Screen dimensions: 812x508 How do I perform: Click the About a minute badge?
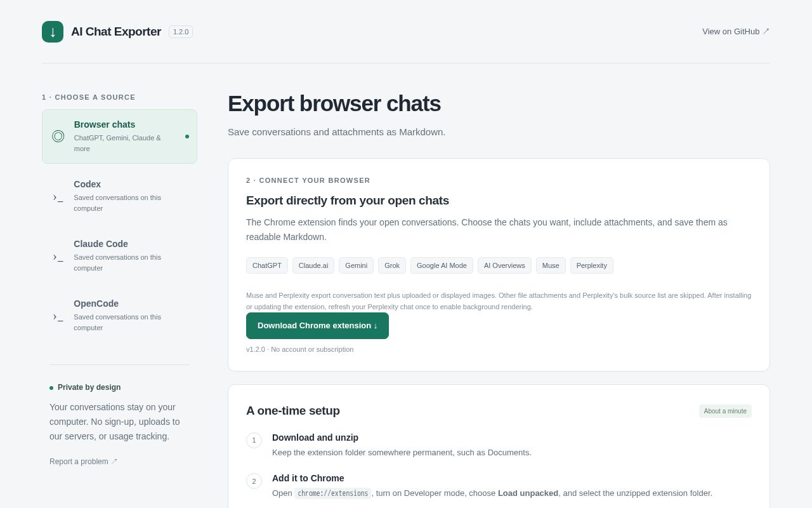725,411
